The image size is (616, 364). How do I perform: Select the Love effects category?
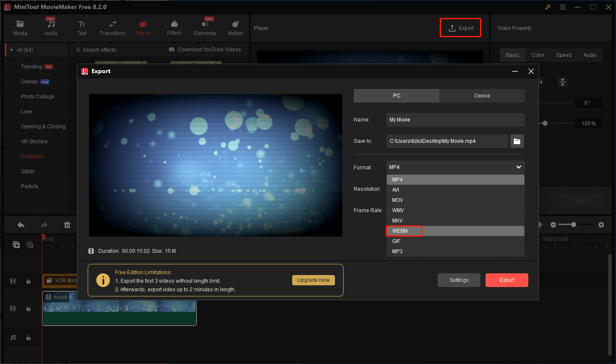point(27,112)
